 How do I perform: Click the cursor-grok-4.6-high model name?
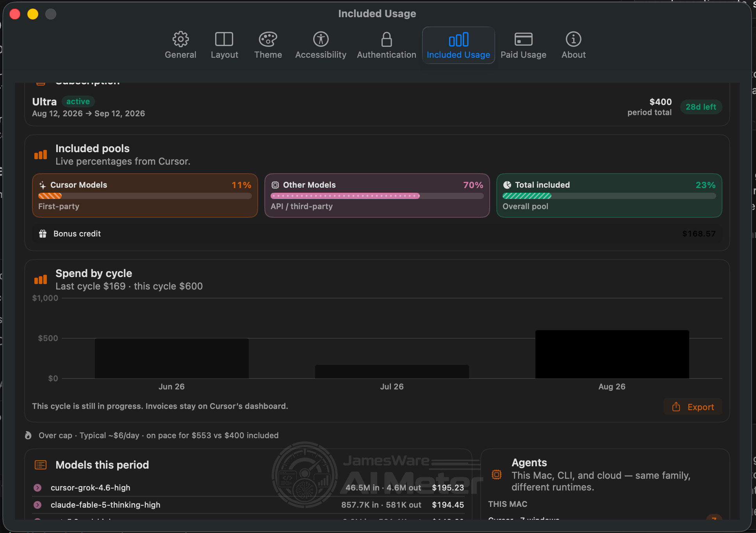click(91, 488)
